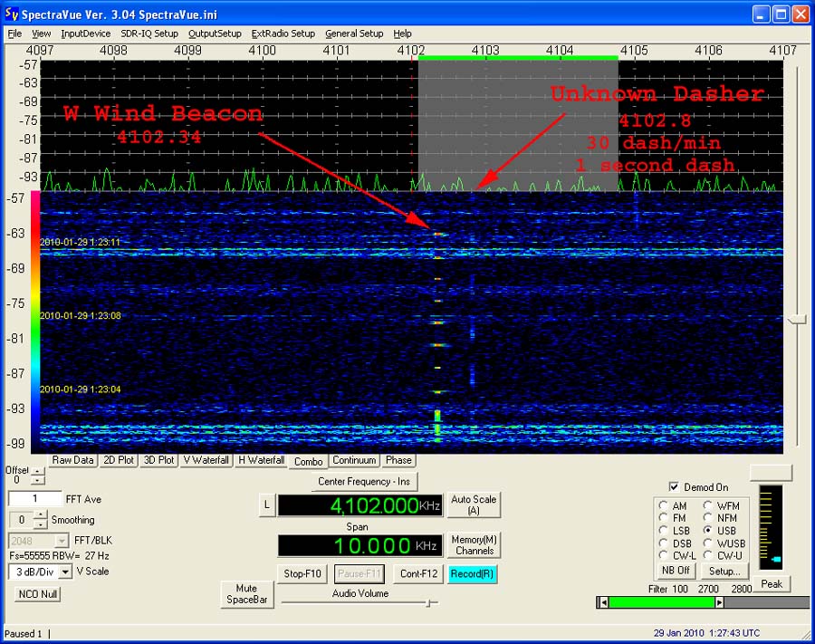Open the InputDevice menu
815x644 pixels.
pos(86,34)
